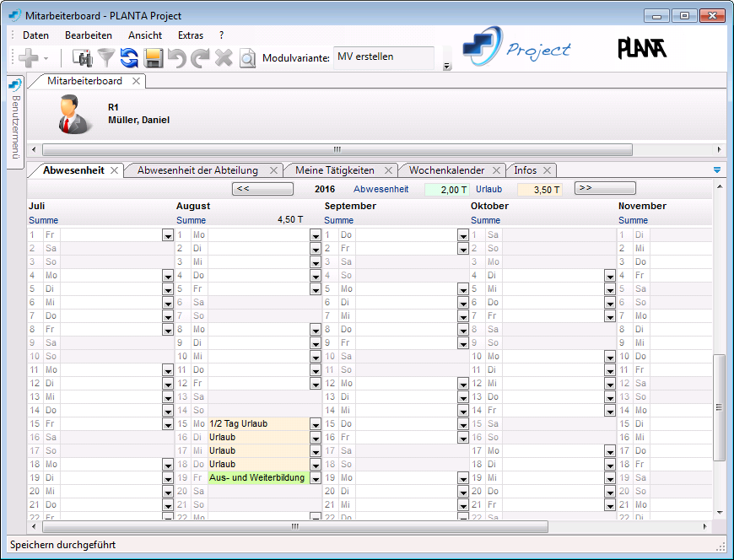Click the Modulvariante field showing MV erstellen
734x560 pixels.
coord(384,57)
